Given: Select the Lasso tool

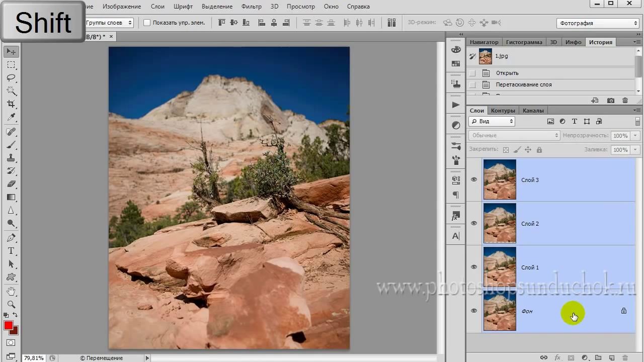Looking at the screenshot, I should click(11, 78).
